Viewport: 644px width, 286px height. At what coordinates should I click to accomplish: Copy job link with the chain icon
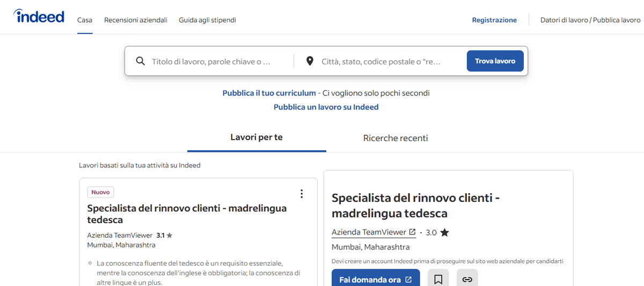[467, 280]
